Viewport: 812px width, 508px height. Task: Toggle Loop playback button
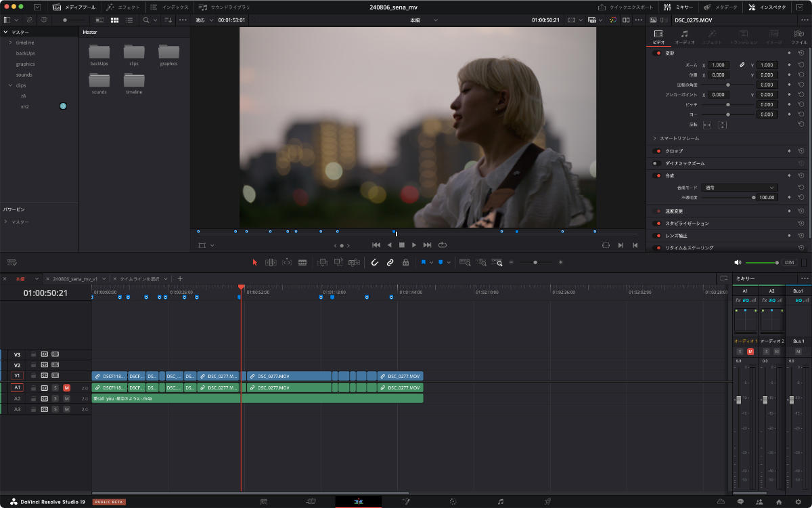pos(443,245)
